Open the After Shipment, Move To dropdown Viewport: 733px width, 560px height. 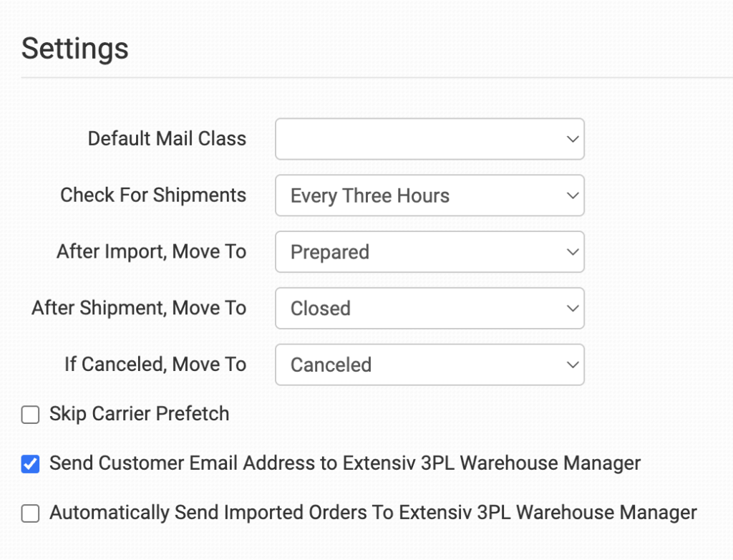(429, 309)
